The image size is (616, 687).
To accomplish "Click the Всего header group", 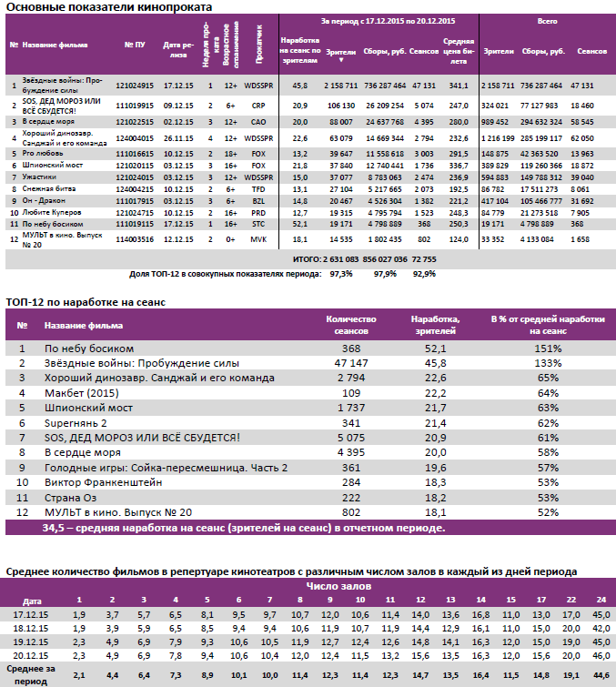I will pos(546,19).
